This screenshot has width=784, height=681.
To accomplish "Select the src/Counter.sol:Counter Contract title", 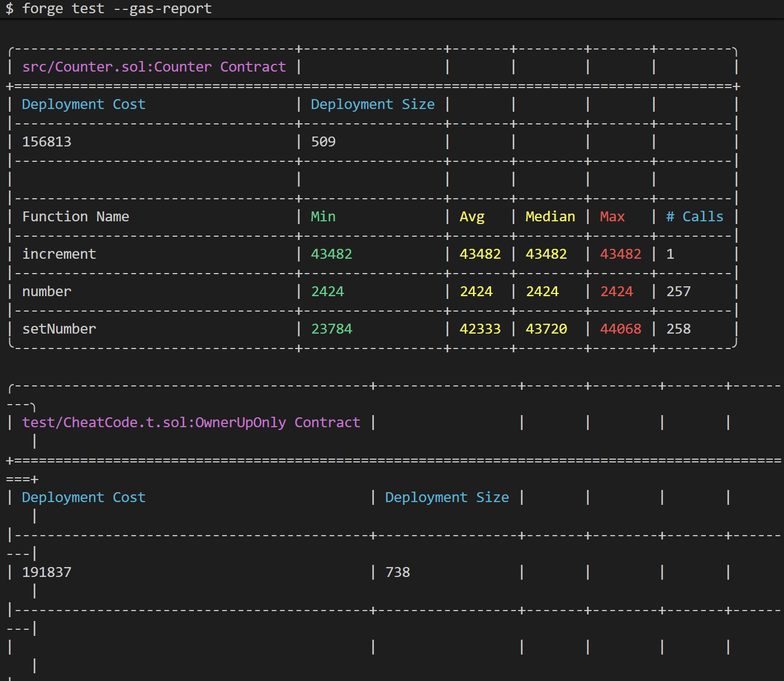I will (x=154, y=67).
